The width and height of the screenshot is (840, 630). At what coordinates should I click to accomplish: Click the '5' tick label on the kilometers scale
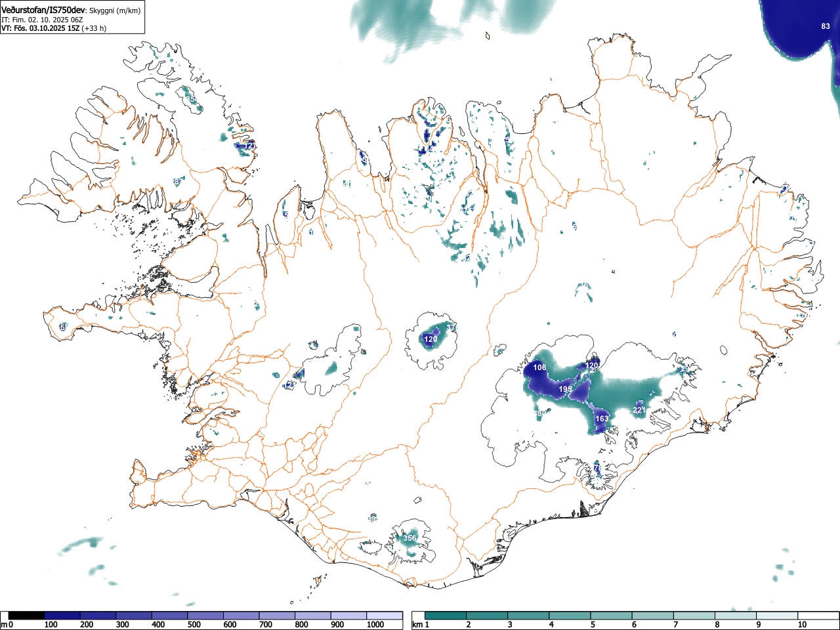point(592,625)
